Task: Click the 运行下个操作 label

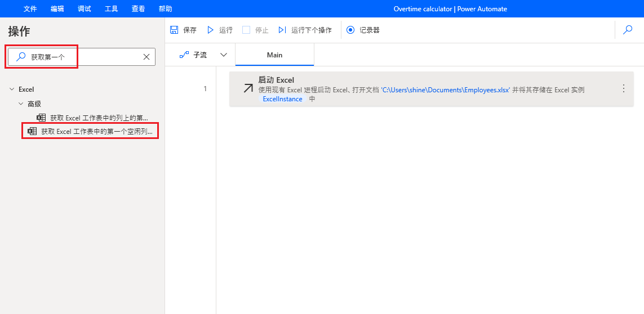Action: [312, 30]
